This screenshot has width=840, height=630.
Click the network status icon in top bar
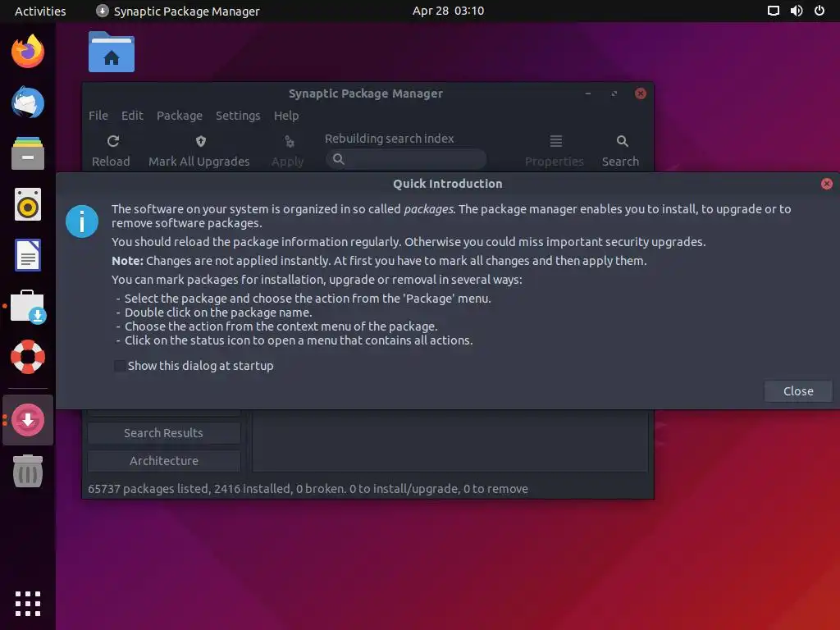pyautogui.click(x=773, y=11)
